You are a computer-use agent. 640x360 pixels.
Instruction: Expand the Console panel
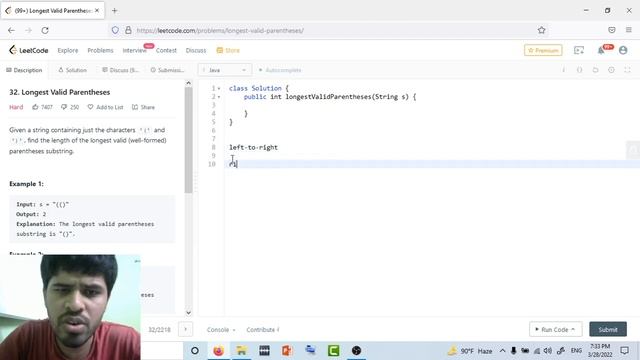(221, 329)
